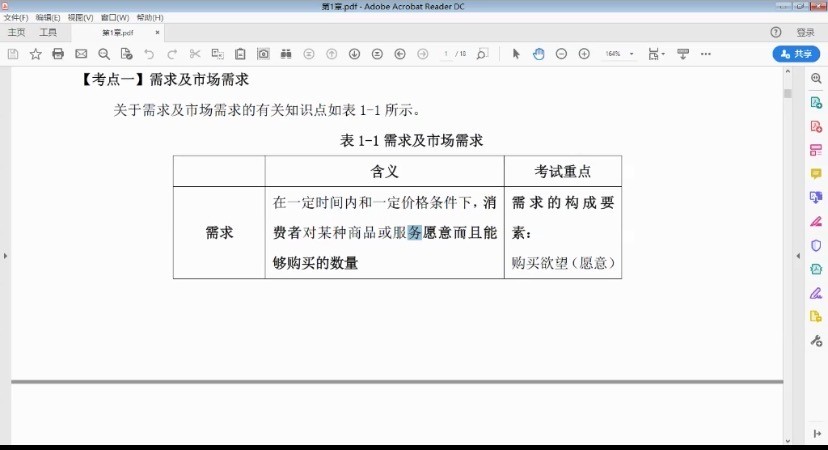Image resolution: width=828 pixels, height=450 pixels.
Task: Open the 文件(F) menu
Action: [16, 18]
